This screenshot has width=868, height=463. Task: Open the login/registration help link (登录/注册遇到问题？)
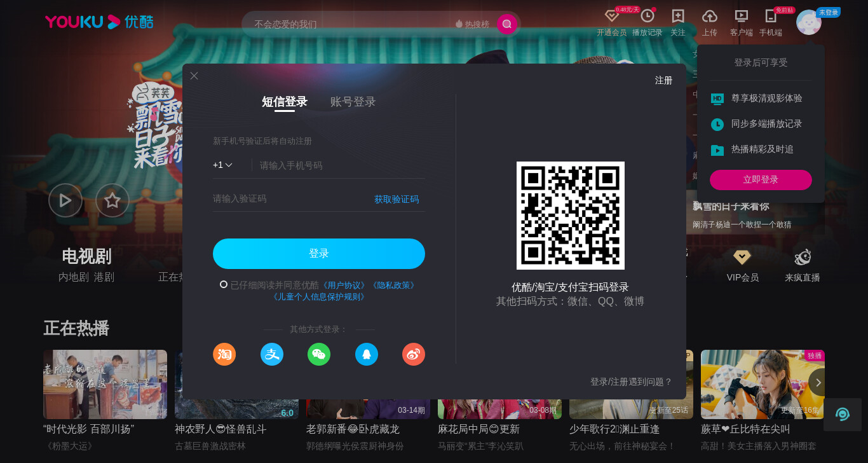tap(631, 382)
